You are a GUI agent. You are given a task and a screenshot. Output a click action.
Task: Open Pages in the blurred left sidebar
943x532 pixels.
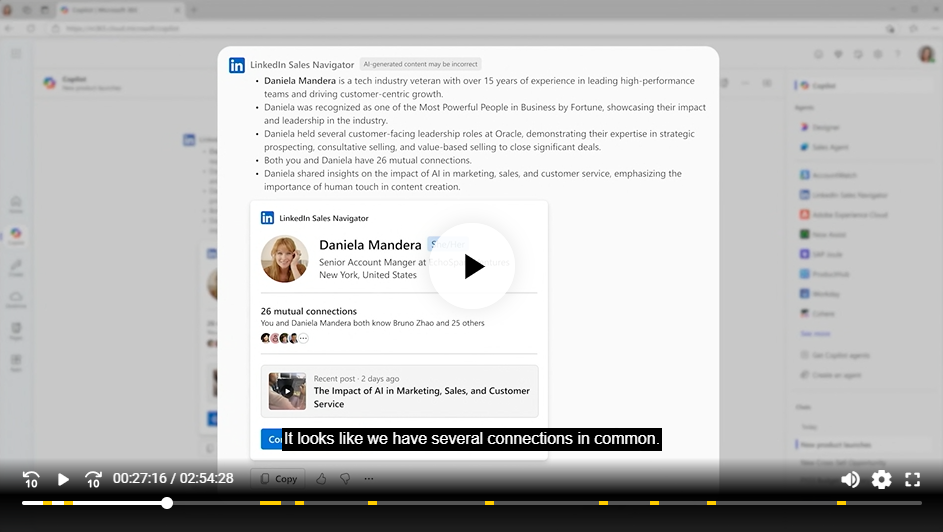point(16,331)
